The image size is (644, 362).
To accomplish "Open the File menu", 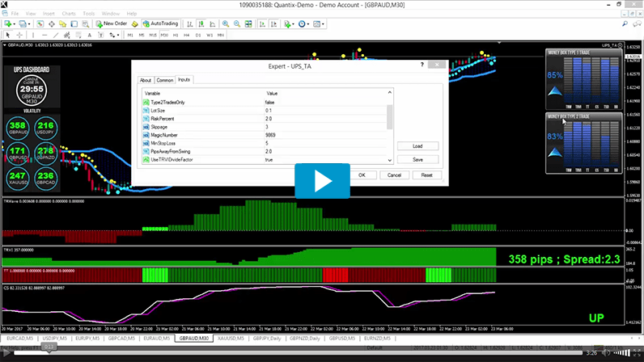I will (x=15, y=14).
